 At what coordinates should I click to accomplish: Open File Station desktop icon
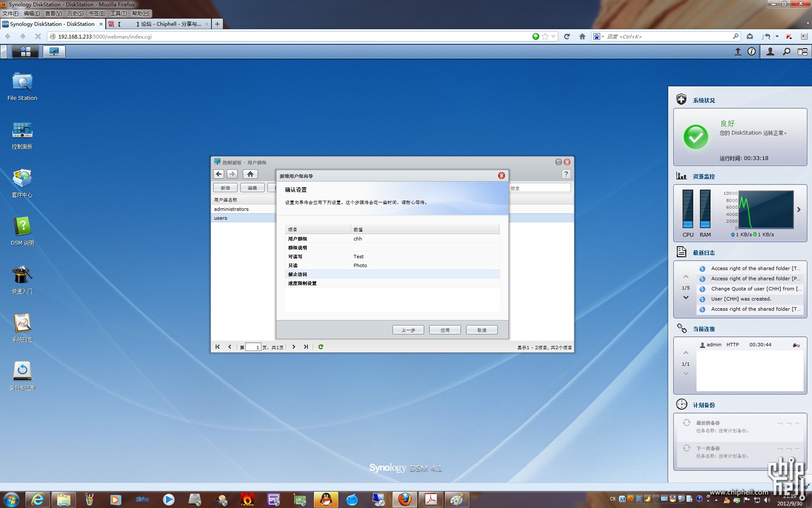click(x=22, y=86)
